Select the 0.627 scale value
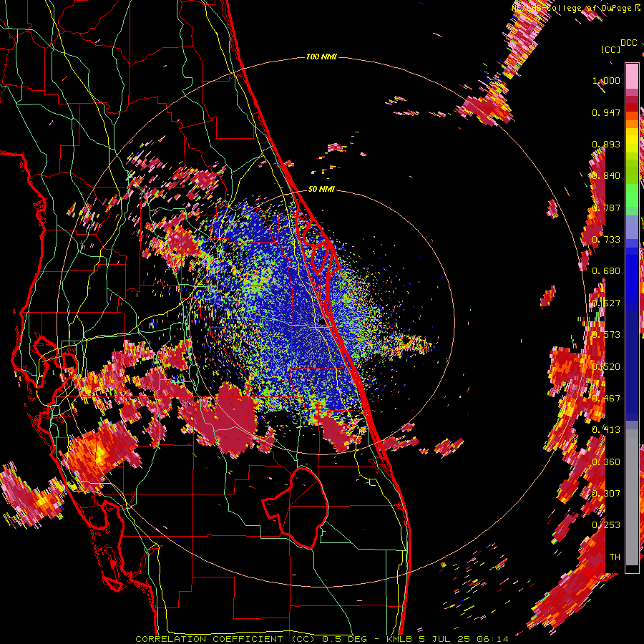This screenshot has width=644, height=644. coord(606,303)
